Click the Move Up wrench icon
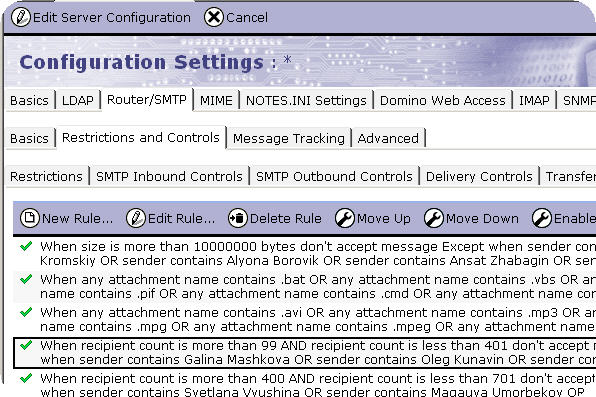The width and height of the screenshot is (596, 397). click(345, 218)
